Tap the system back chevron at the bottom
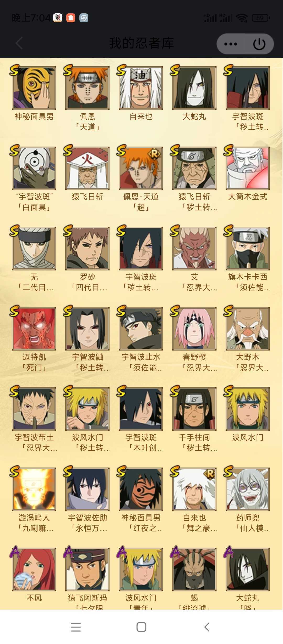 coord(207,627)
